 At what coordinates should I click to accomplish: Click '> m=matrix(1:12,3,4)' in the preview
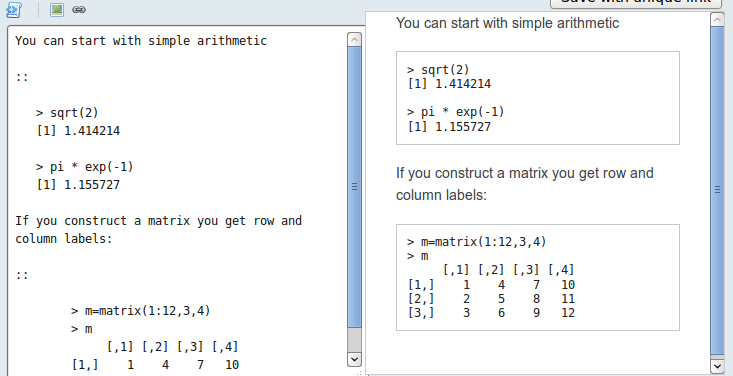476,242
